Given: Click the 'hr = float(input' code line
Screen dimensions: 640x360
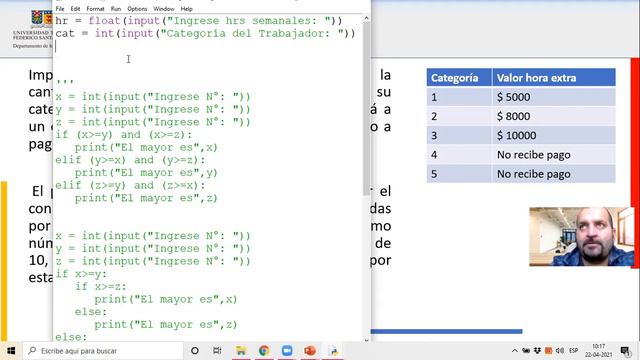Looking at the screenshot, I should click(199, 21).
